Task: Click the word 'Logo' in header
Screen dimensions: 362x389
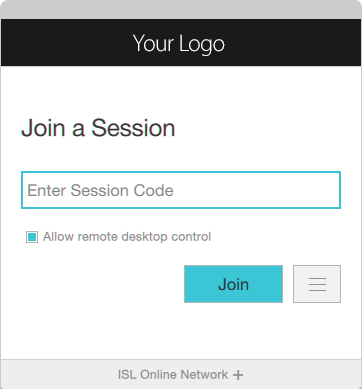Action: pyautogui.click(x=202, y=44)
